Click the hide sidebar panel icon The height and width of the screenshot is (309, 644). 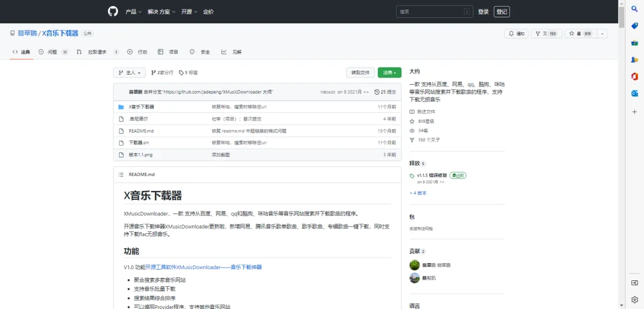(x=634, y=283)
